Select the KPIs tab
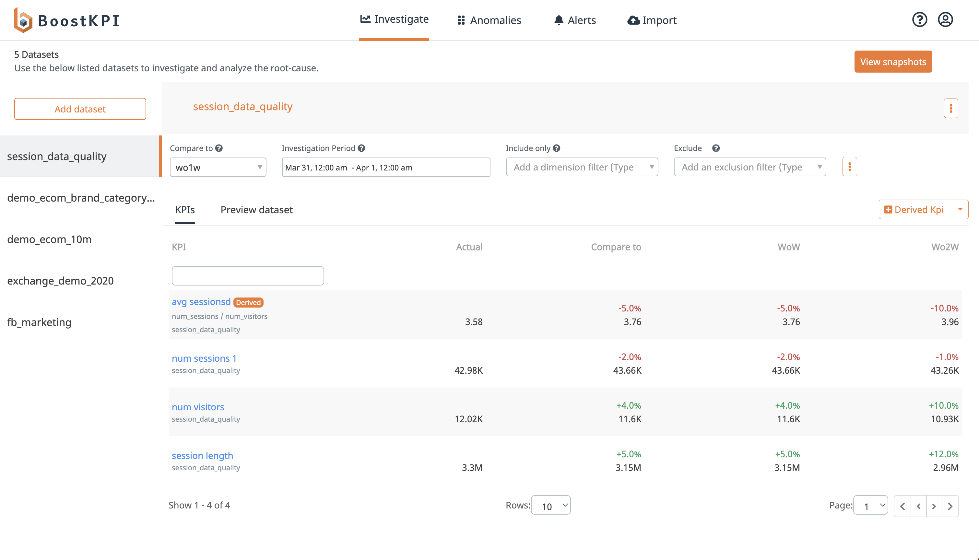The image size is (979, 560). [x=185, y=210]
